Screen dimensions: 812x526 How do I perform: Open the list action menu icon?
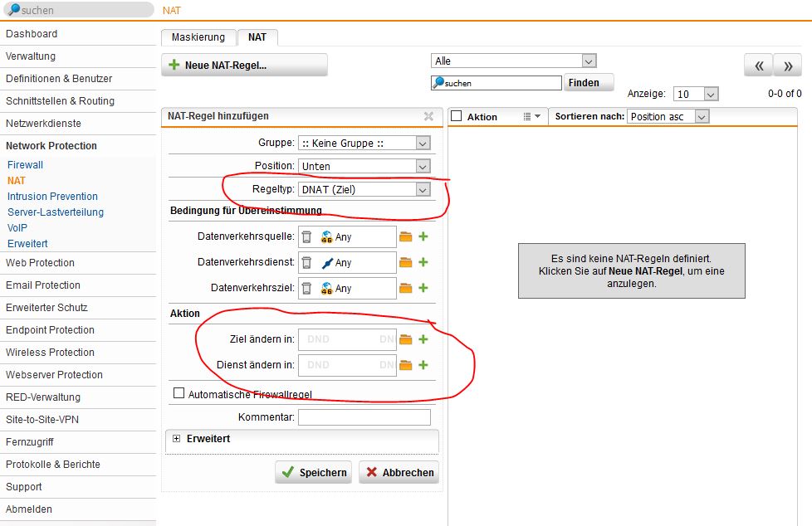pos(531,117)
